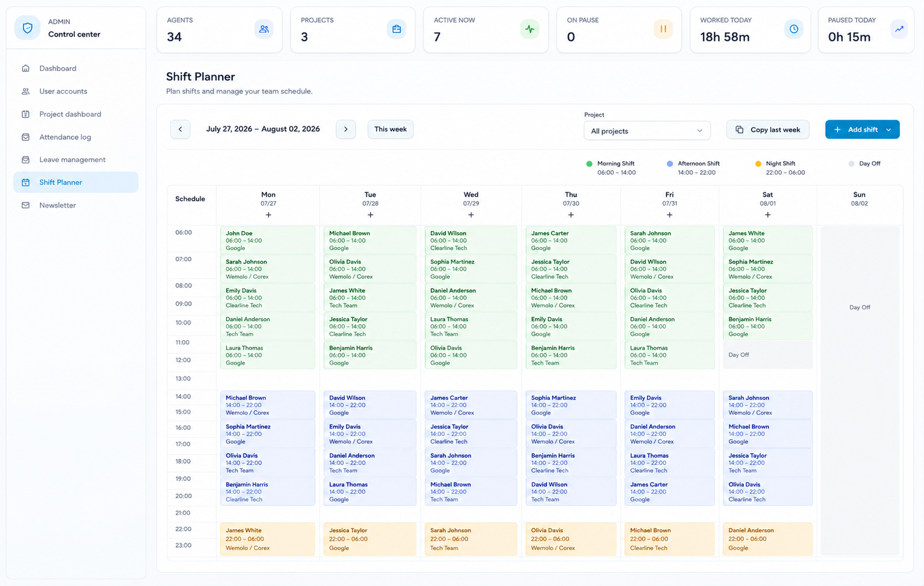Add a shift on Thursday 07/30 plus
This screenshot has height=586, width=924.
[571, 215]
